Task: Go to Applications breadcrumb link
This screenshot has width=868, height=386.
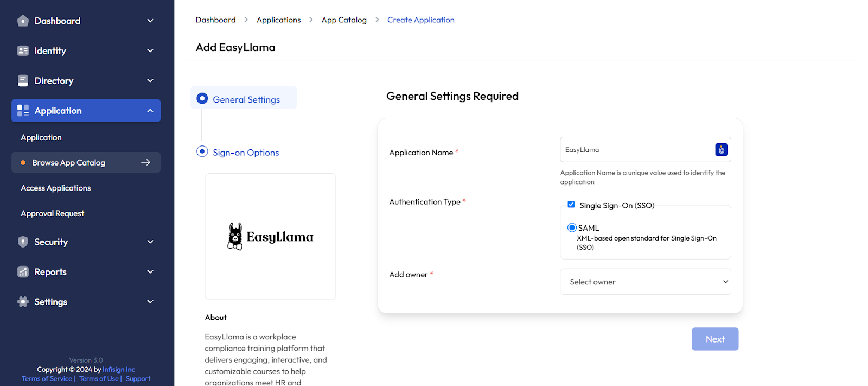Action: tap(278, 20)
